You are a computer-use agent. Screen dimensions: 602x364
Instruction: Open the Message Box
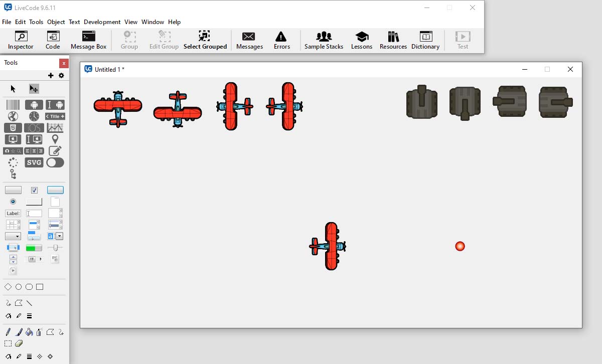pos(88,40)
